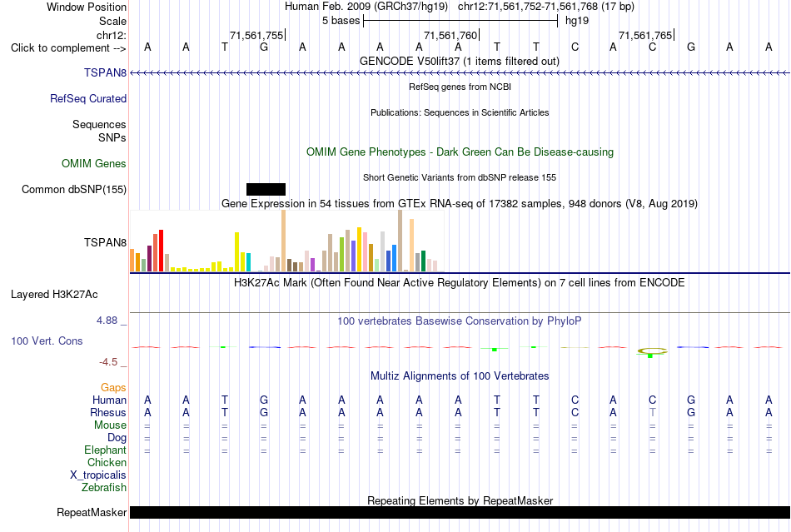Click the purple bar in the GTEx chart
This screenshot has height=532, width=791.
pos(313,265)
